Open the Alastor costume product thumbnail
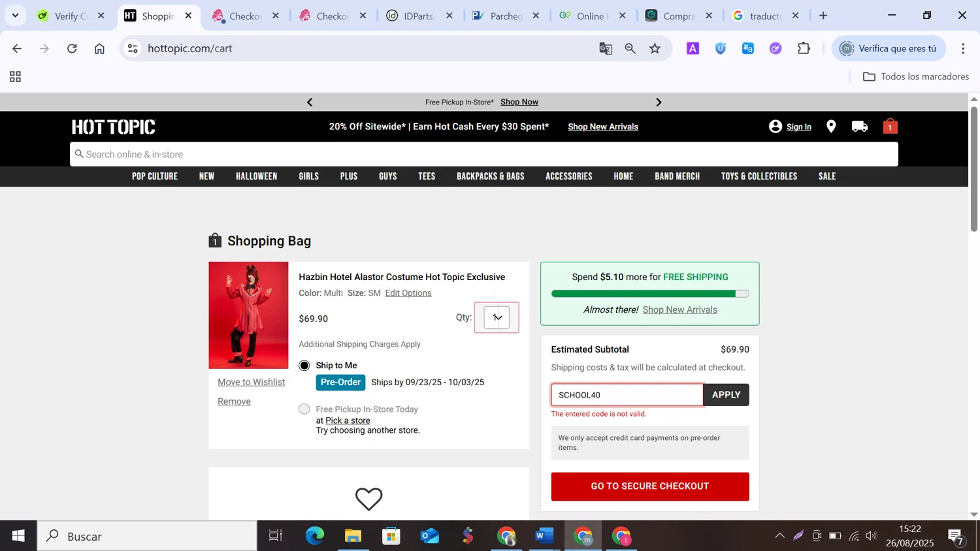This screenshot has width=980, height=551. coord(248,315)
